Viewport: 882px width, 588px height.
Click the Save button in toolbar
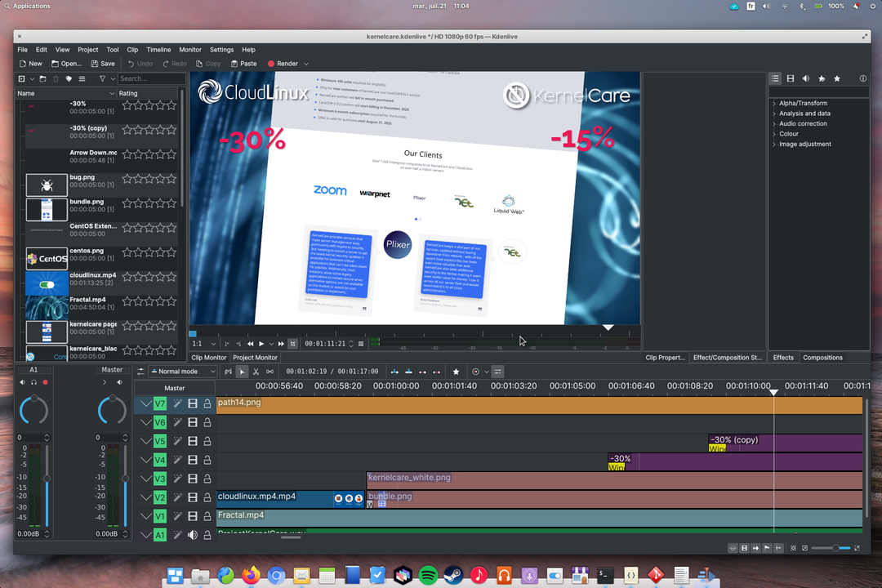tap(103, 65)
